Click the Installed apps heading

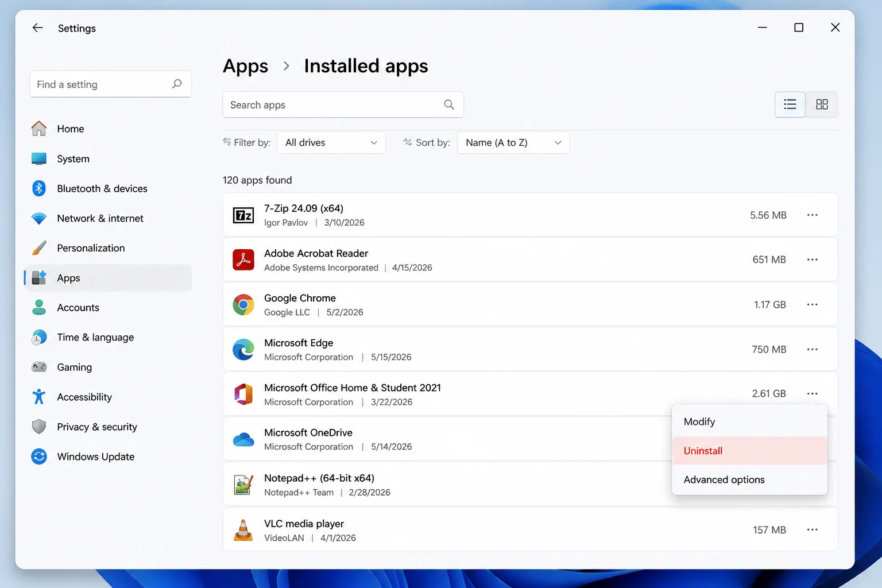(366, 66)
